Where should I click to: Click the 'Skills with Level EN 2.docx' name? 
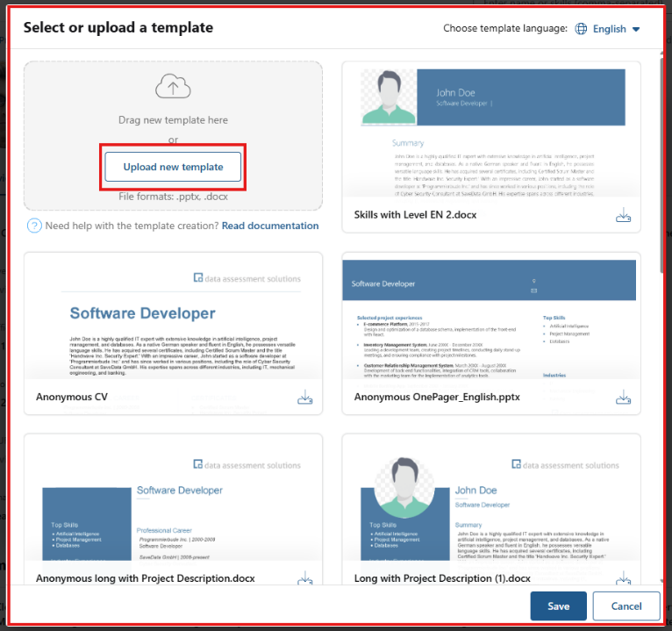tap(415, 215)
